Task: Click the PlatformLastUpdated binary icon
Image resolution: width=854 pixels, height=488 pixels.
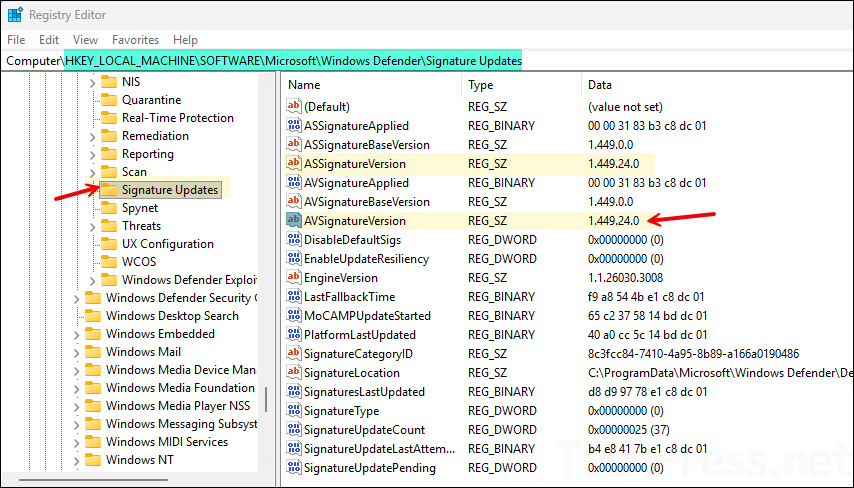Action: (x=294, y=334)
